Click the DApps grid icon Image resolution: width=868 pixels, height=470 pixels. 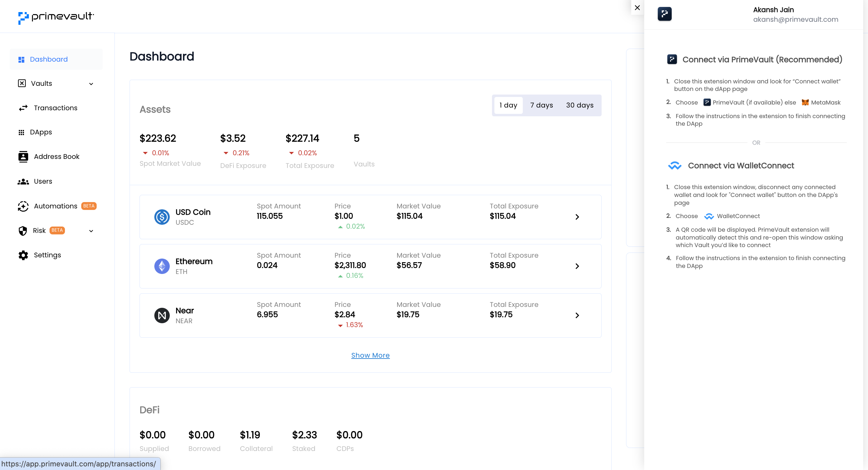click(x=21, y=132)
